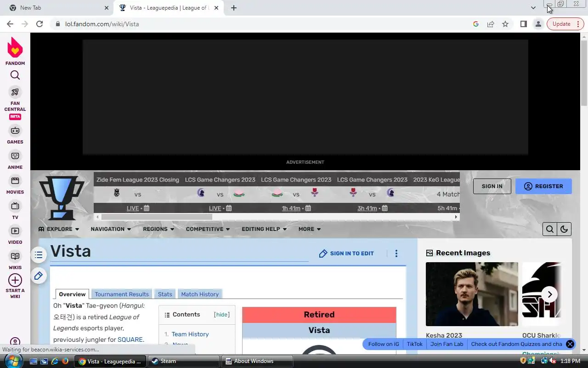The width and height of the screenshot is (588, 368).
Task: Open the TV icon in sidebar
Action: (x=15, y=206)
